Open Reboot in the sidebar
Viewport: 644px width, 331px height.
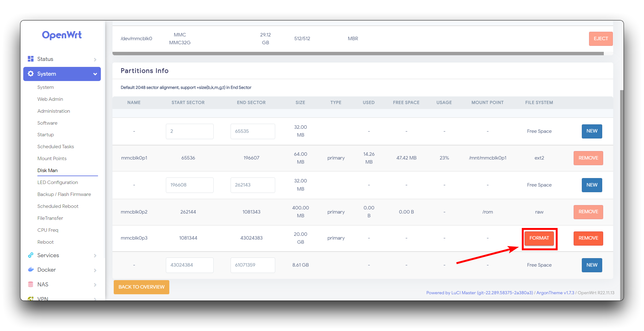click(46, 242)
